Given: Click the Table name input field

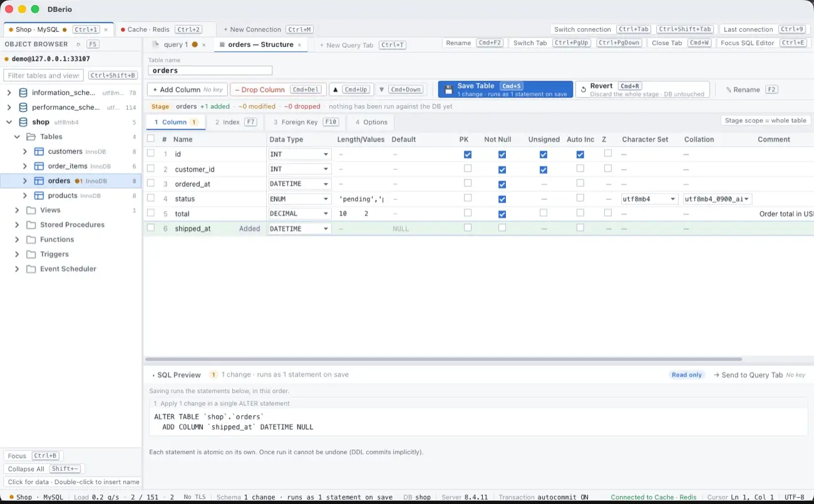Looking at the screenshot, I should 210,71.
